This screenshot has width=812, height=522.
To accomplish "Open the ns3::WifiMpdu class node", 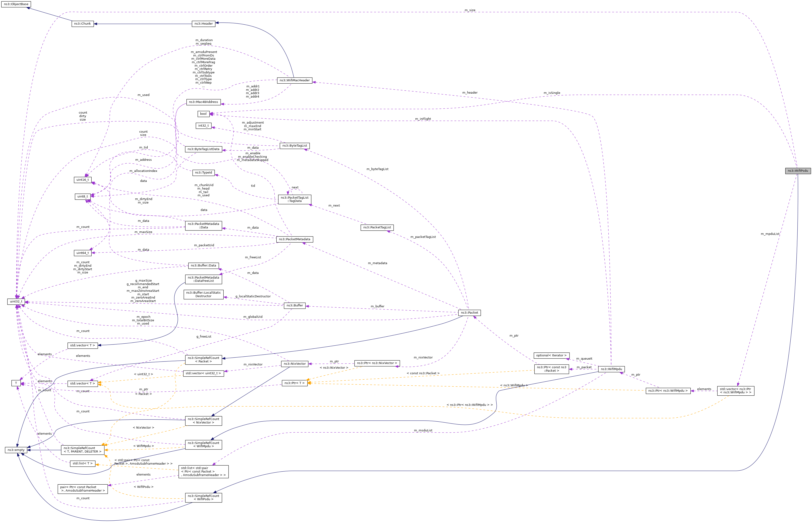I will pos(611,369).
